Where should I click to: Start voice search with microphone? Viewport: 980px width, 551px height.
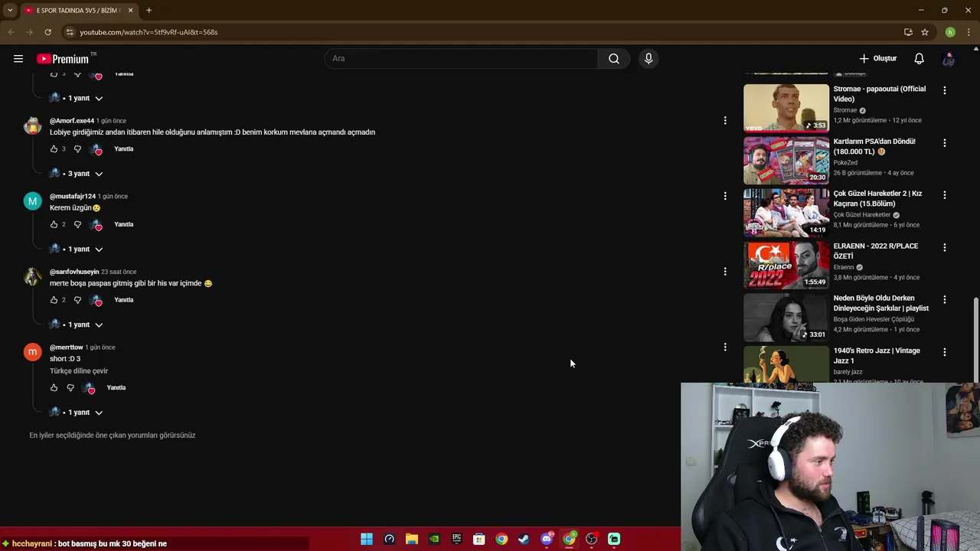[648, 59]
